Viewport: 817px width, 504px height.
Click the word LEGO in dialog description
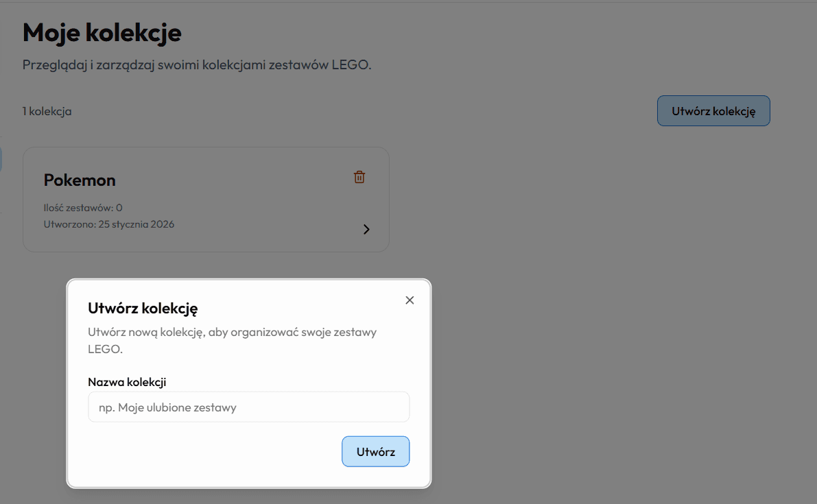(105, 349)
